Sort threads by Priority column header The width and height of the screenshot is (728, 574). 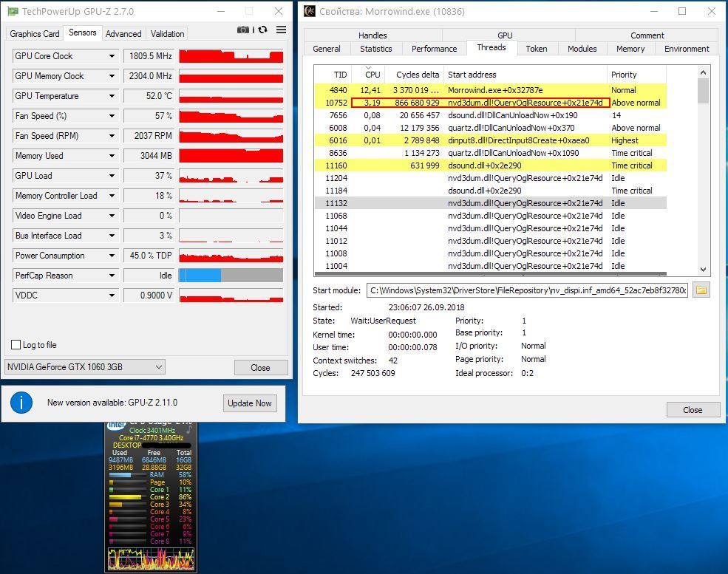coord(636,75)
